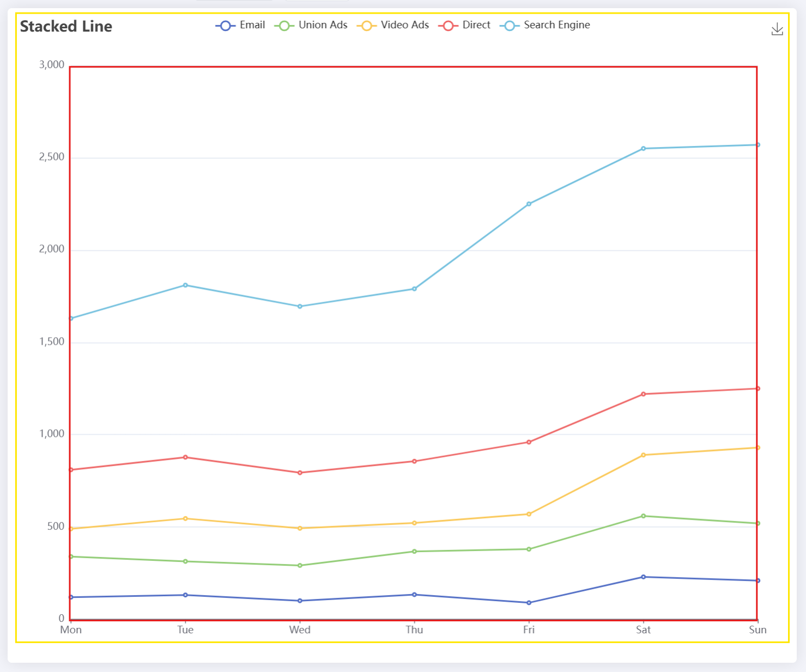Click Search Engine data point on Fri
806x672 pixels.
[x=529, y=204]
